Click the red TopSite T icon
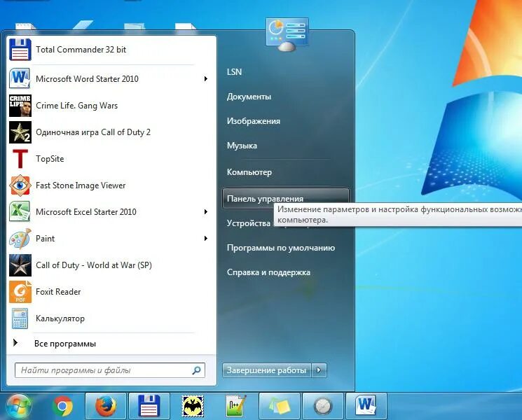 pyautogui.click(x=20, y=159)
